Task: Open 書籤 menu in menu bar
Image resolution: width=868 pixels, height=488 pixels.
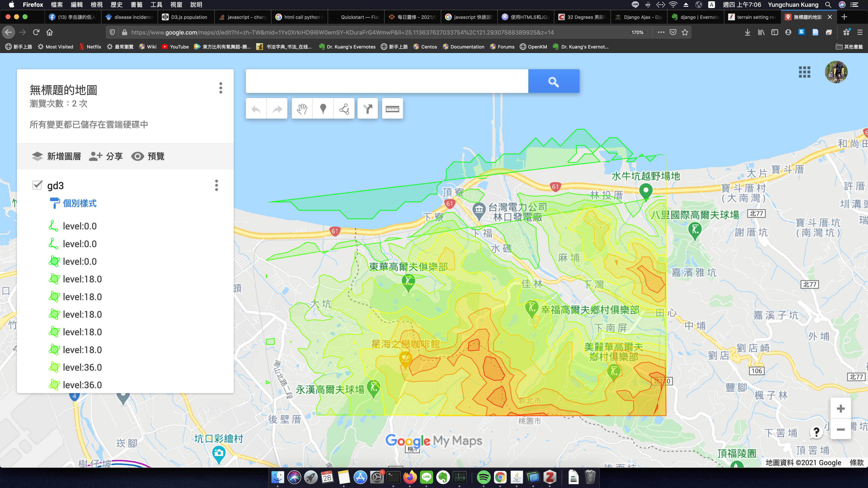Action: 136,5
